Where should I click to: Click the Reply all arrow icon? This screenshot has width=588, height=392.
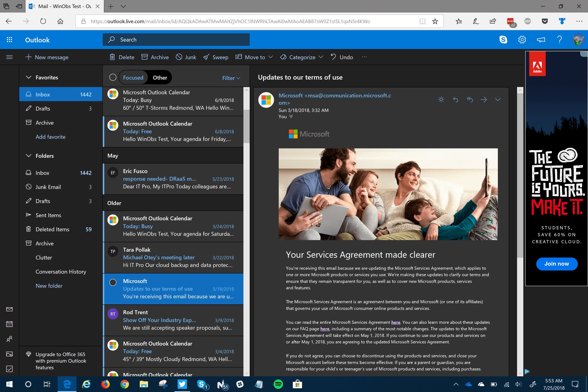(x=469, y=100)
